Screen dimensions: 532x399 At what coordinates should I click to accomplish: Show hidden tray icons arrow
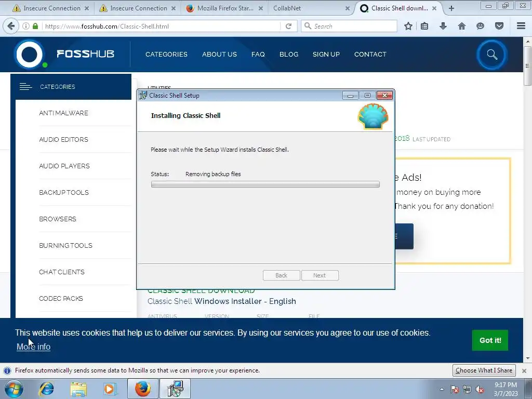pyautogui.click(x=442, y=389)
